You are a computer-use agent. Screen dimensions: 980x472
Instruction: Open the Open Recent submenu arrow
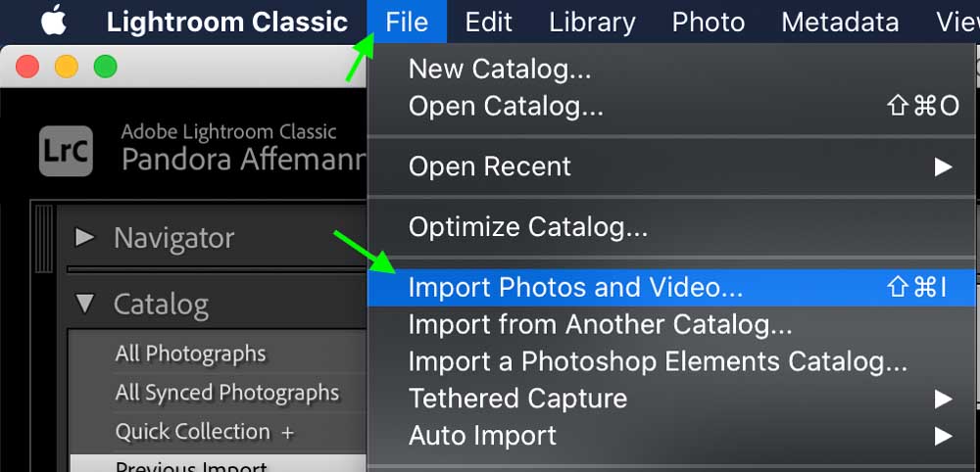tap(943, 166)
